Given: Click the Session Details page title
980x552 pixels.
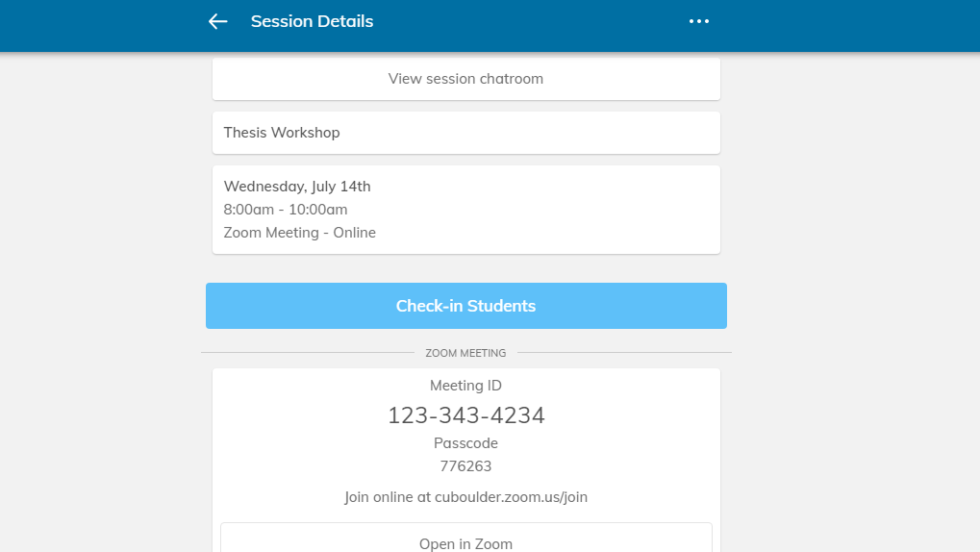Looking at the screenshot, I should point(312,21).
